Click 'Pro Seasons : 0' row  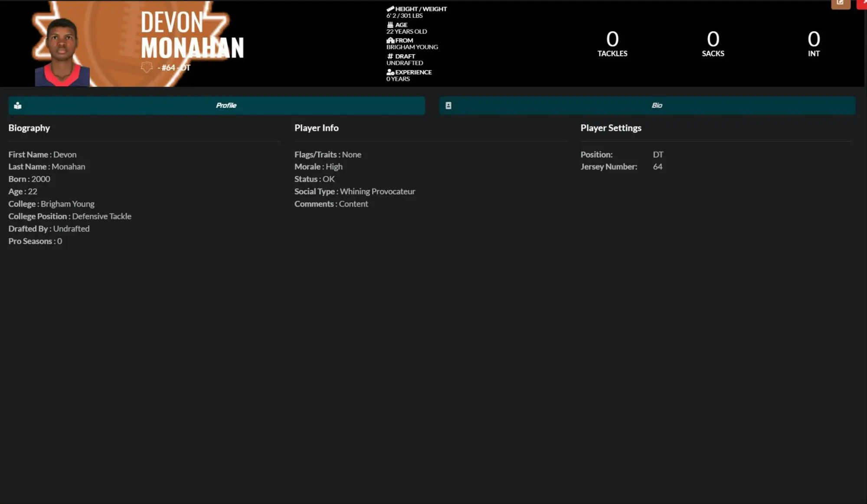[35, 241]
